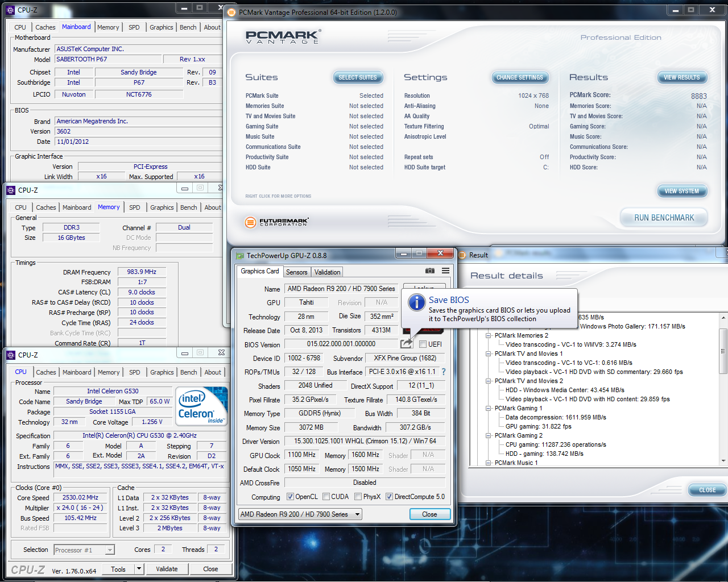The width and height of the screenshot is (728, 582).
Task: Toggle the PhysX checkbox
Action: tap(358, 496)
